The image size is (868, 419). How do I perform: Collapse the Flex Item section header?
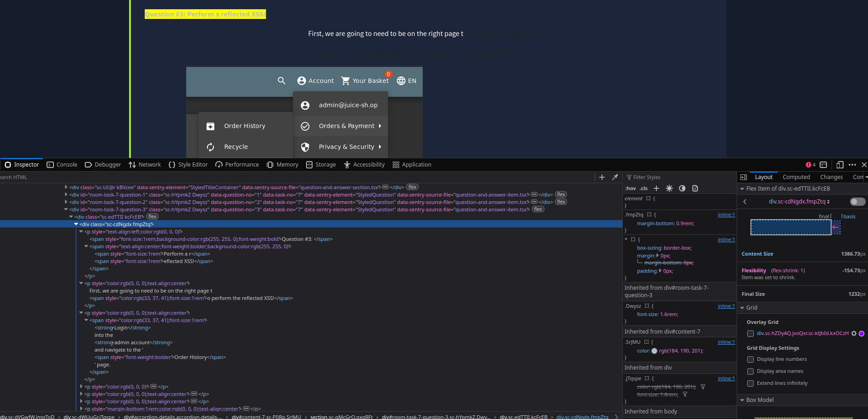click(x=742, y=189)
